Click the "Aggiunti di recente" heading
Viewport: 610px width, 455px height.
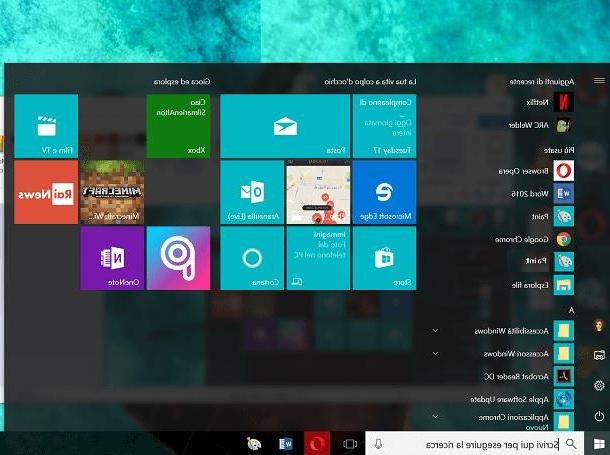pyautogui.click(x=542, y=82)
